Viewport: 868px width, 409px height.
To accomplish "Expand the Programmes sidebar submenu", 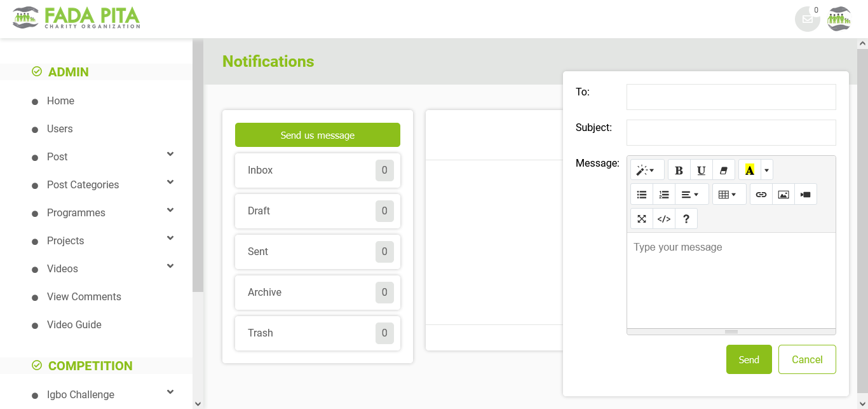I will coord(170,211).
